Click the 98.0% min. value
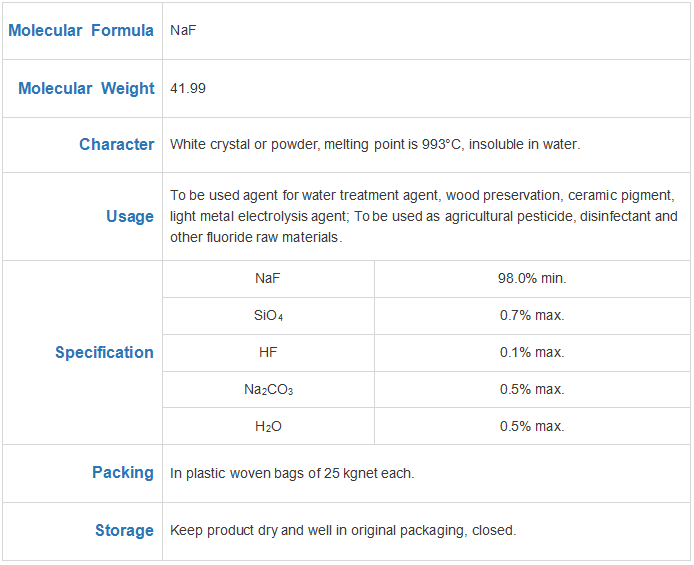This screenshot has height=565, width=694. [x=532, y=279]
